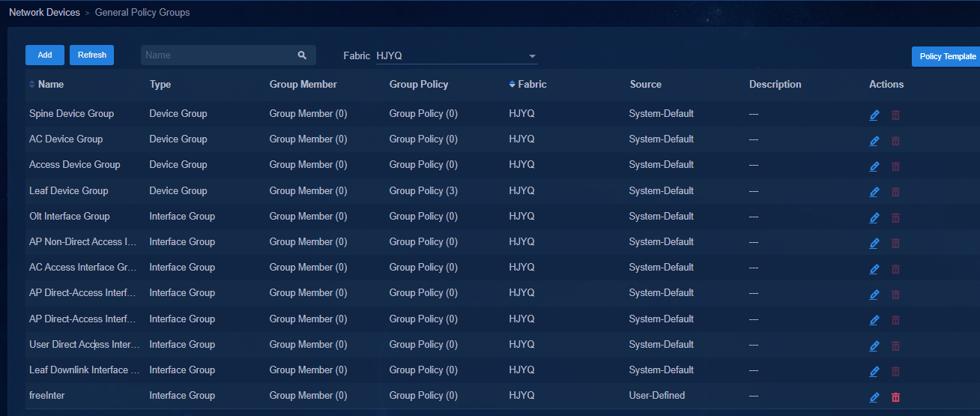The height and width of the screenshot is (416, 980).
Task: Open Group Member (0) for freeInter
Action: [x=308, y=395]
